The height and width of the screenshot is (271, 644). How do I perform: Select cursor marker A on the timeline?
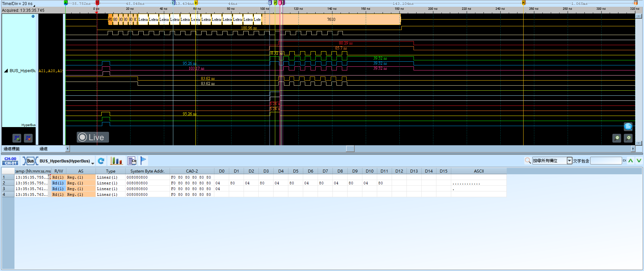click(x=66, y=3)
